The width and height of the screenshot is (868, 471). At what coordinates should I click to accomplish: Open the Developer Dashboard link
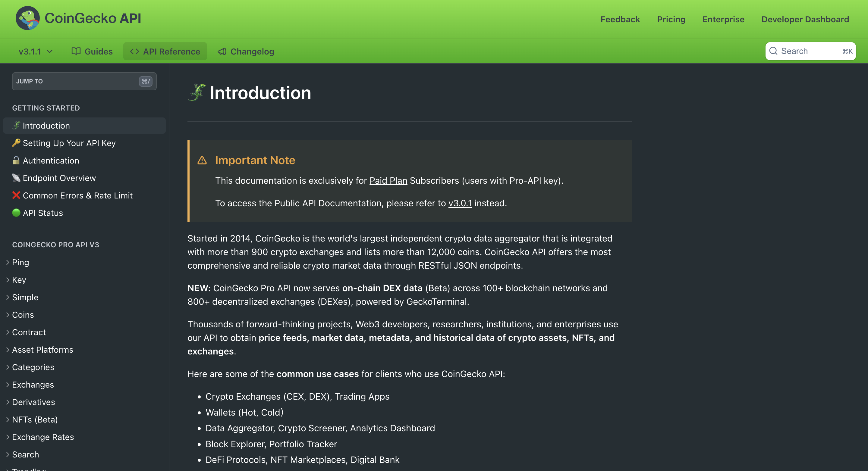tap(805, 20)
